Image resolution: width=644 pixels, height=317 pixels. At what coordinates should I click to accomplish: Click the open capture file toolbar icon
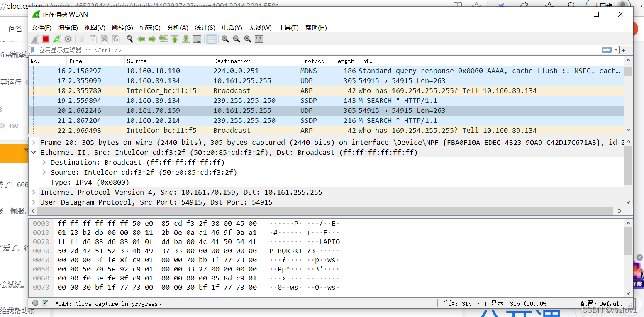[82, 39]
